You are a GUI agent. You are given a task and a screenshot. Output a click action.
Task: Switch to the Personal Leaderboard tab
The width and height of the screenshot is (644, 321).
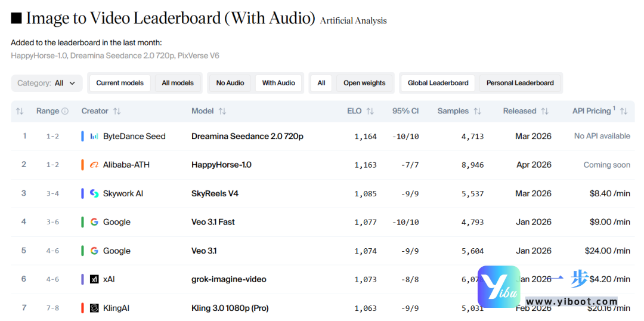coord(520,83)
